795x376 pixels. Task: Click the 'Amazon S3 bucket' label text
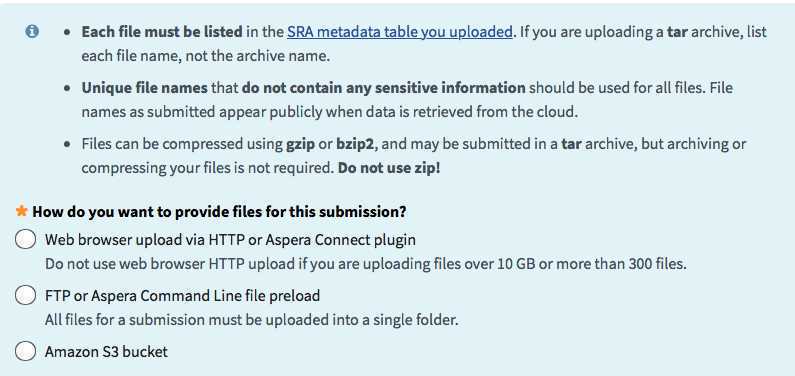[x=106, y=351]
